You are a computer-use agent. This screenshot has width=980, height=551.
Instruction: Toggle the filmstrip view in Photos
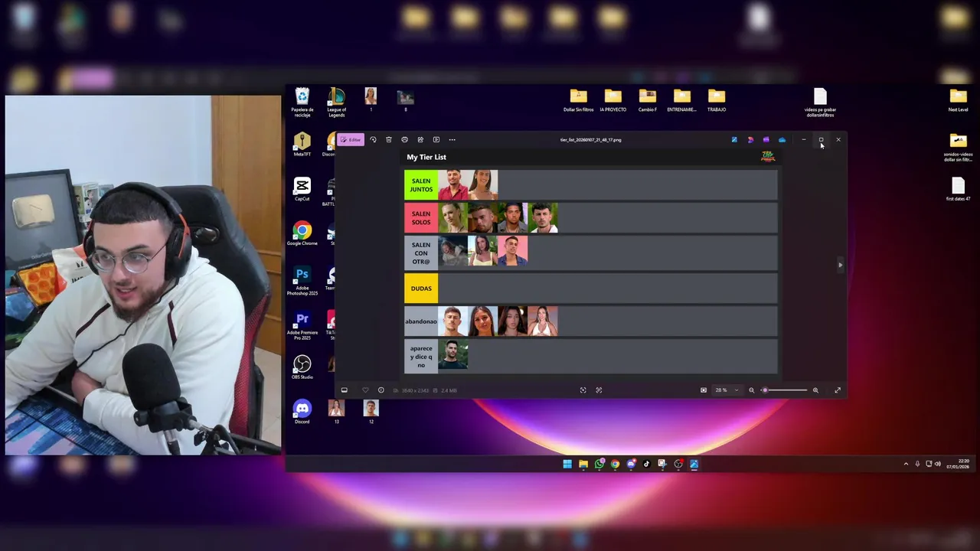[x=344, y=390]
